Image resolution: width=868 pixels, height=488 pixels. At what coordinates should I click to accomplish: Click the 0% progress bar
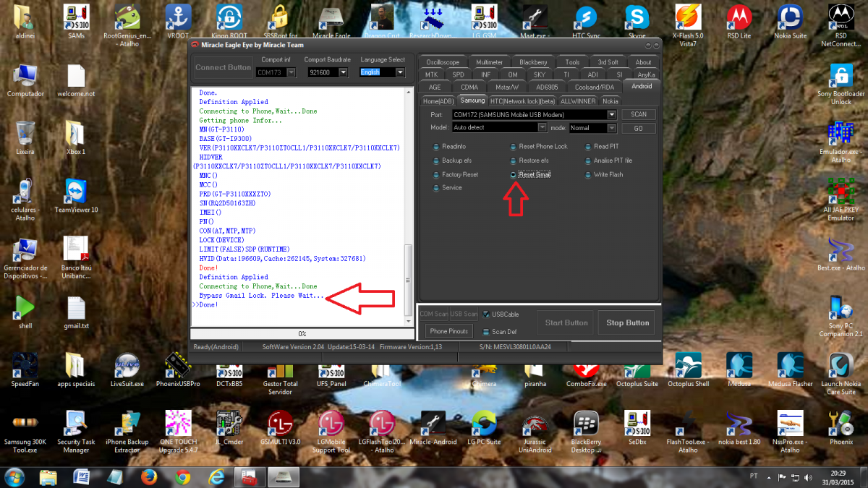click(302, 334)
